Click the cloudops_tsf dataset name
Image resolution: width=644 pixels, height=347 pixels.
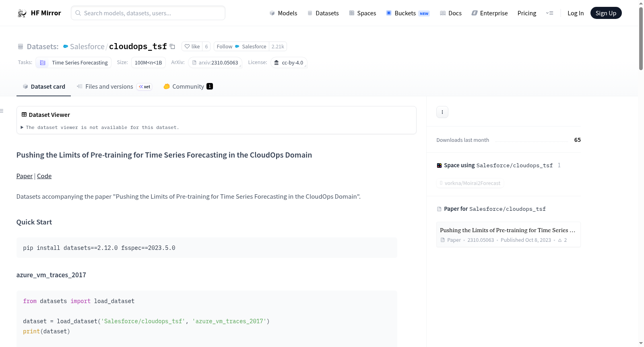point(138,46)
